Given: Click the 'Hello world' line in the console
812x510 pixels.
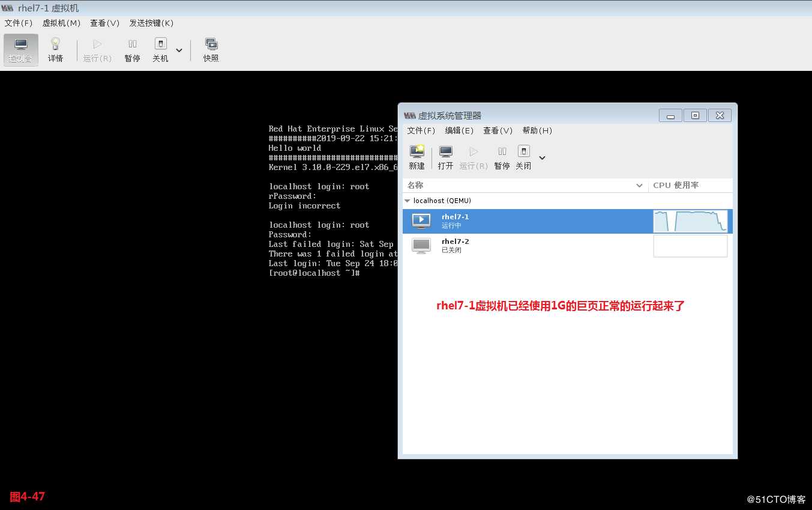Looking at the screenshot, I should pos(295,148).
